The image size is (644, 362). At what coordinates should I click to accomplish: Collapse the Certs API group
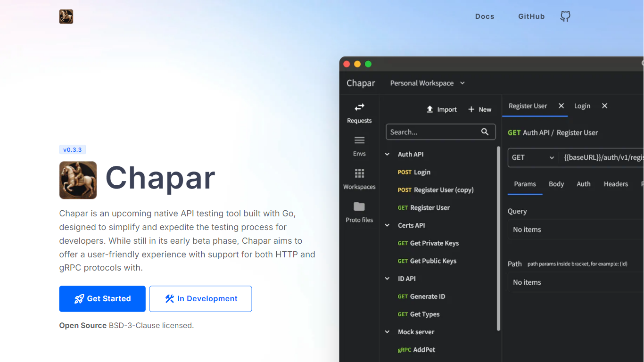point(388,225)
